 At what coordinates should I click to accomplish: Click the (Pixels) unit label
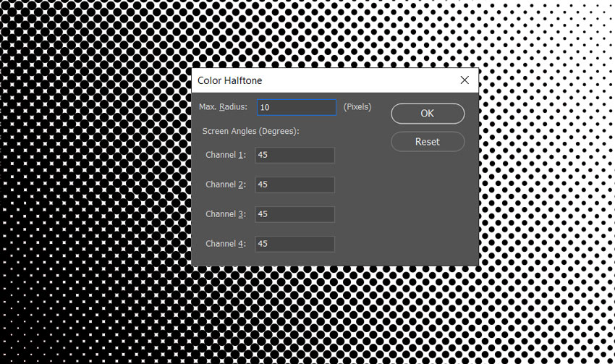357,106
